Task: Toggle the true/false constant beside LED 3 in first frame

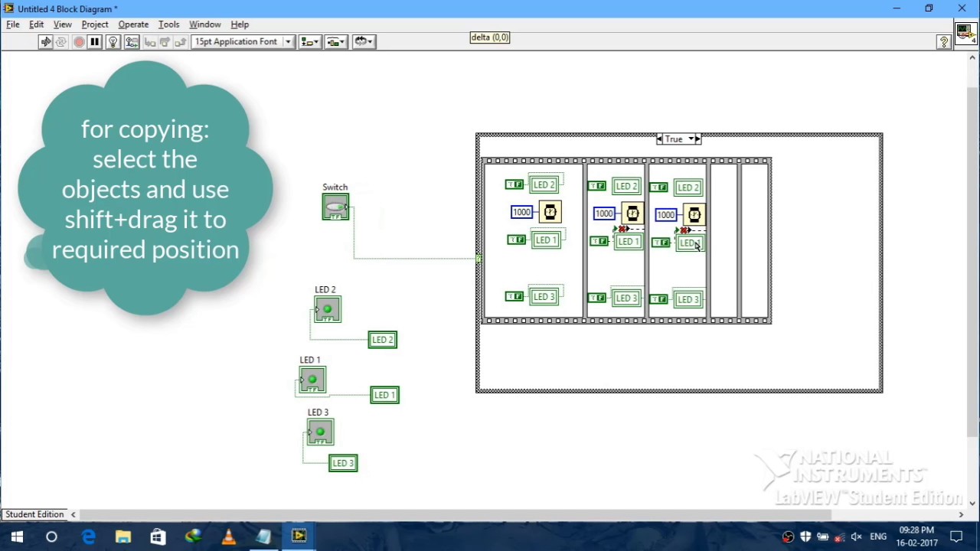Action: click(x=514, y=296)
